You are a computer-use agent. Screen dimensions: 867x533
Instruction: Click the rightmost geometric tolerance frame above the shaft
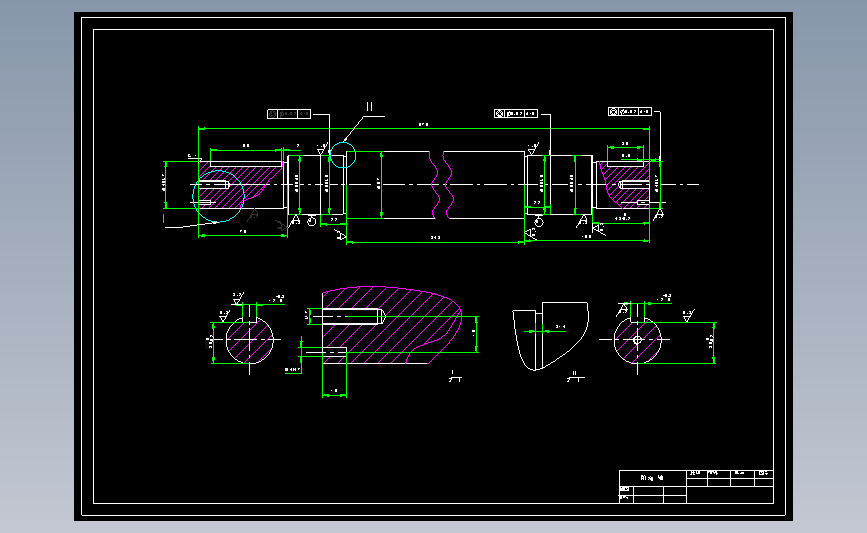click(629, 112)
